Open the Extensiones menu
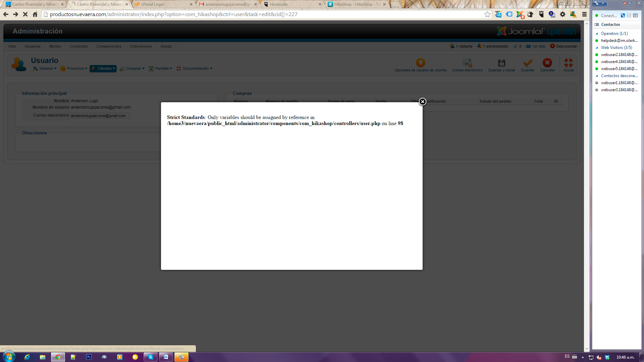This screenshot has height=362, width=644. [141, 46]
